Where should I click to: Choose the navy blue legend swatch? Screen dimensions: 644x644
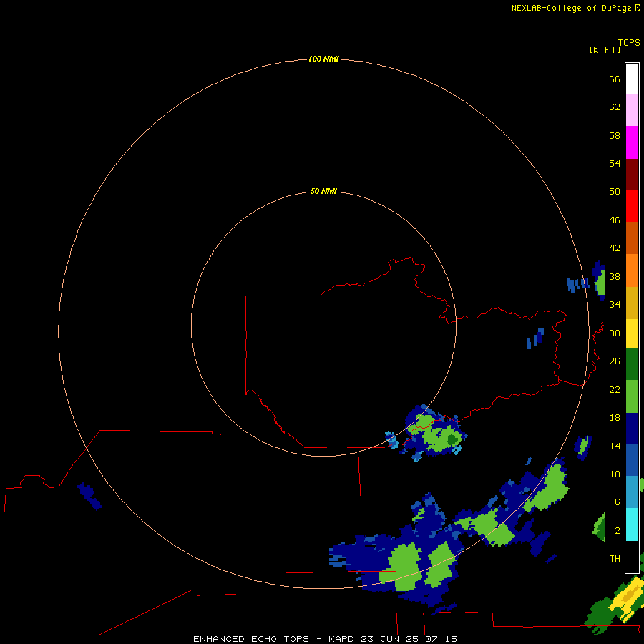pyautogui.click(x=632, y=429)
